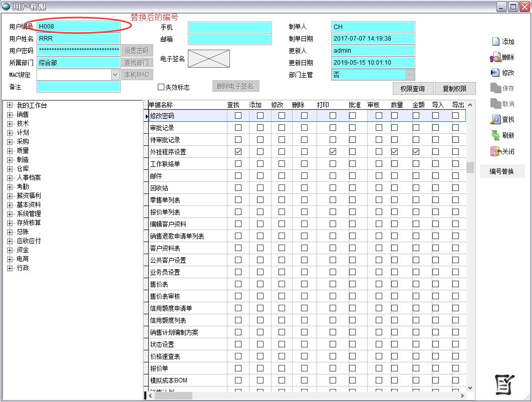Screen dimensions: 532x402
Task: Expand the 销售 tree node
Action: pyautogui.click(x=10, y=115)
